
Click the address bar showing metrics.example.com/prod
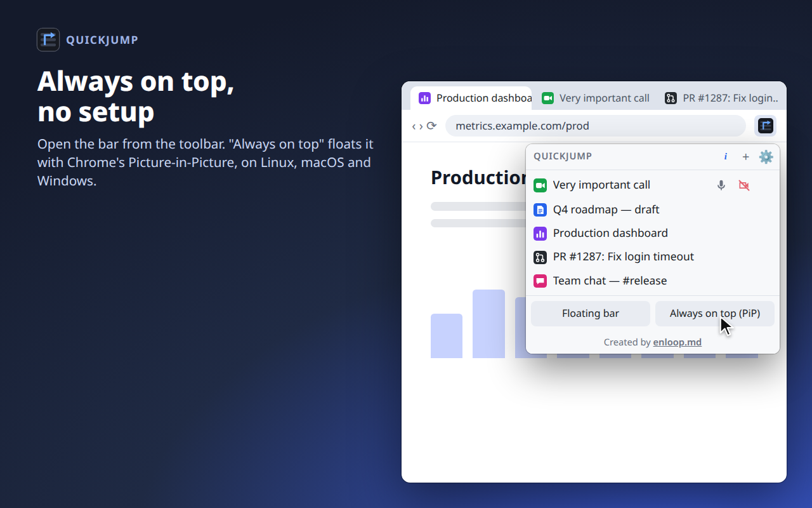pyautogui.click(x=595, y=126)
